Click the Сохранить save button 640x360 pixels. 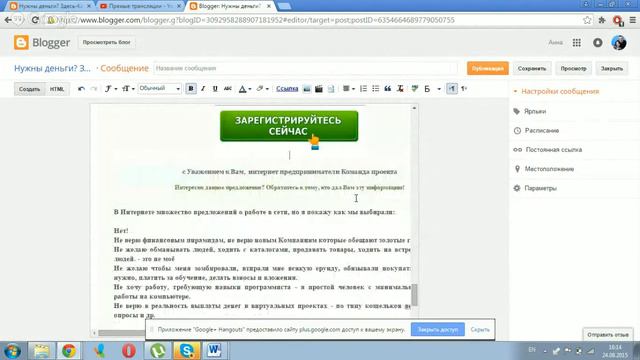point(532,68)
